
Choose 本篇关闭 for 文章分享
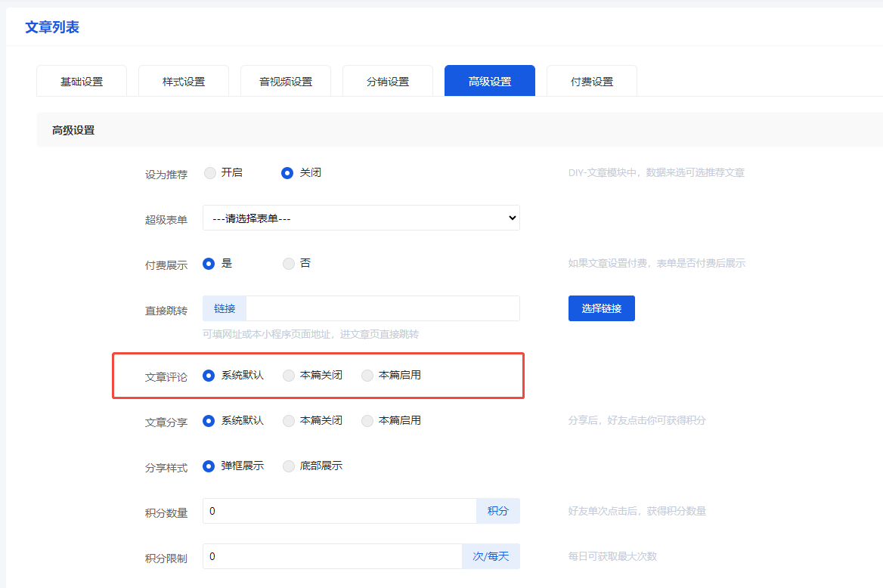(x=289, y=421)
